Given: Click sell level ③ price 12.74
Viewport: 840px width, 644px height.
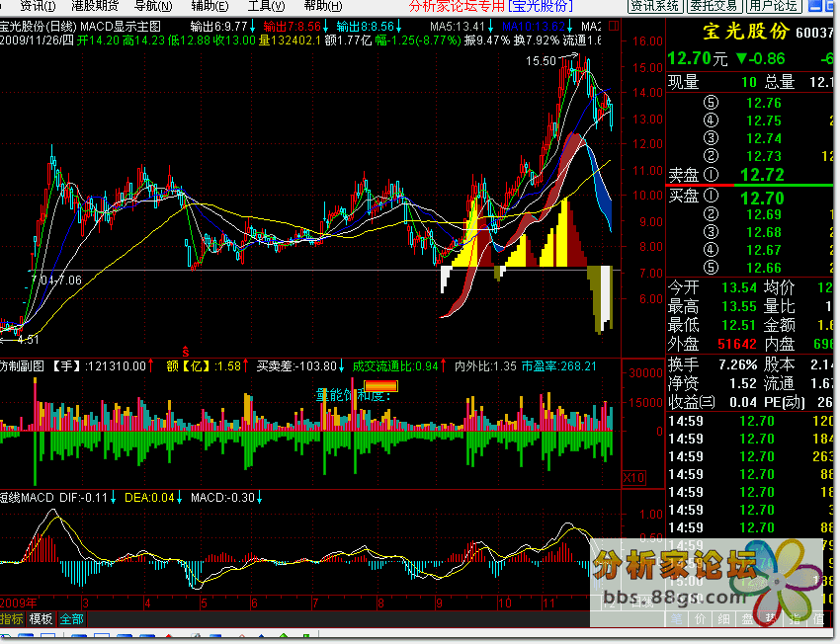Looking at the screenshot, I should pos(764,138).
